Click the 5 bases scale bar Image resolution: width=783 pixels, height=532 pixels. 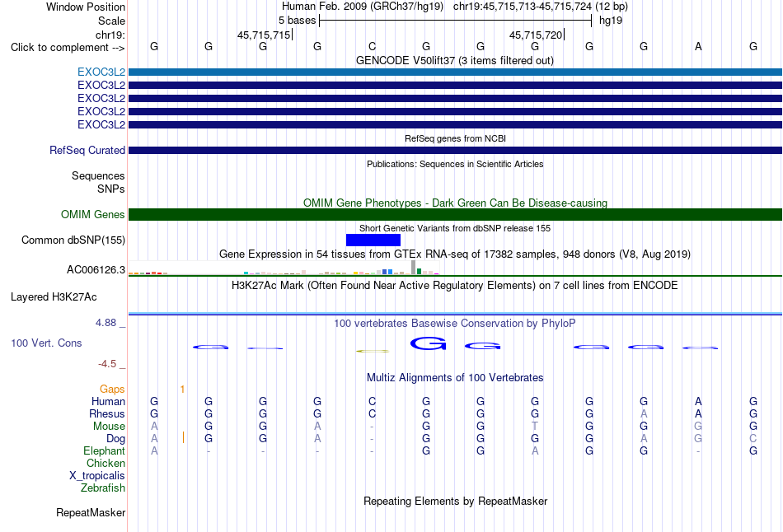click(x=456, y=21)
